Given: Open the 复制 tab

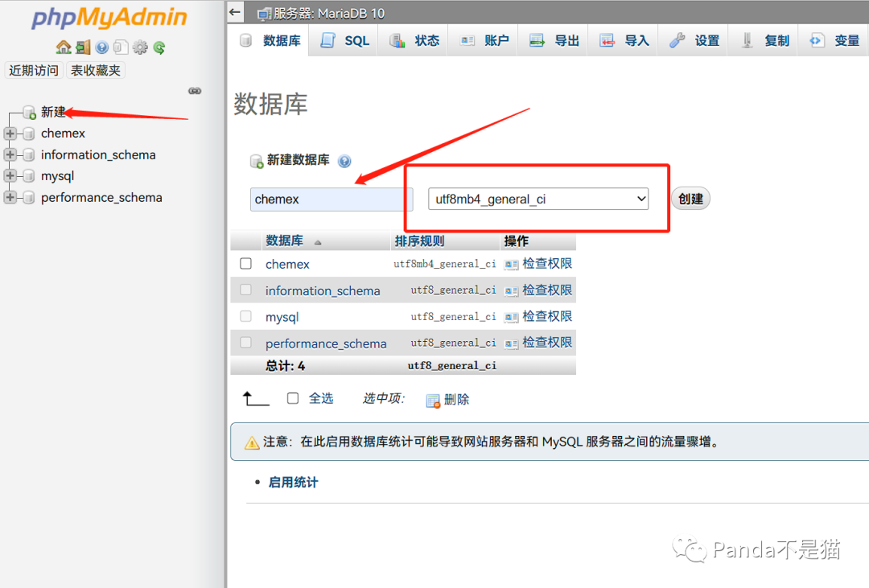Looking at the screenshot, I should click(x=764, y=40).
